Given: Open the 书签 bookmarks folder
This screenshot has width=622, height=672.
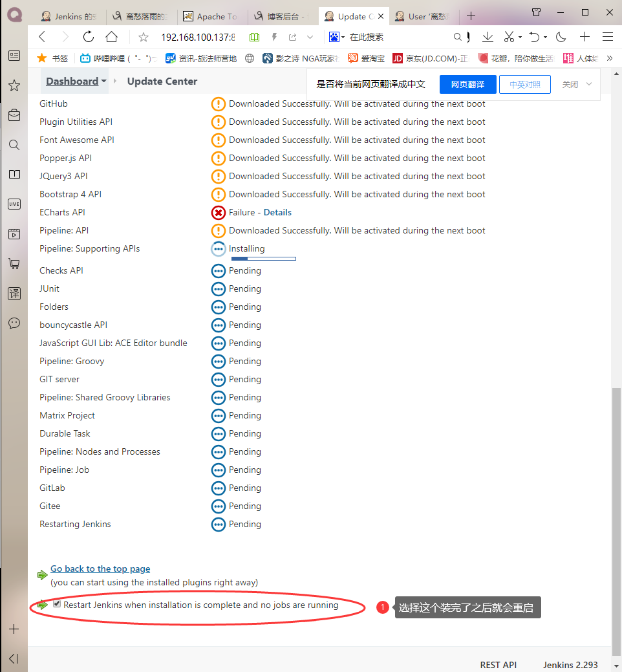Looking at the screenshot, I should [x=52, y=58].
